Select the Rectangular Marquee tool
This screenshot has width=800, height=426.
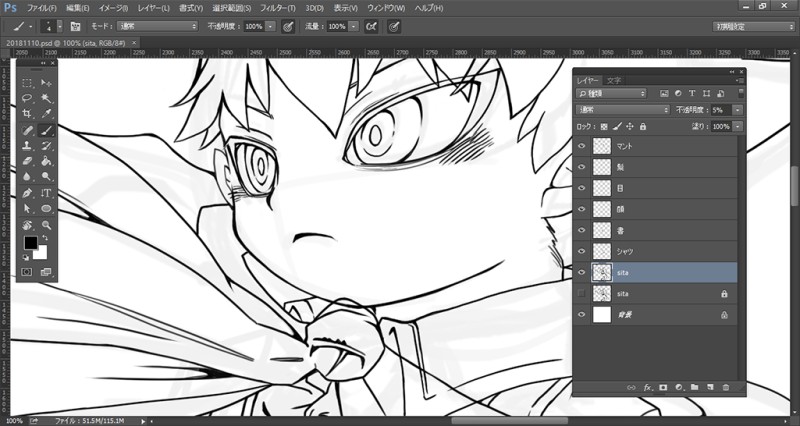28,83
